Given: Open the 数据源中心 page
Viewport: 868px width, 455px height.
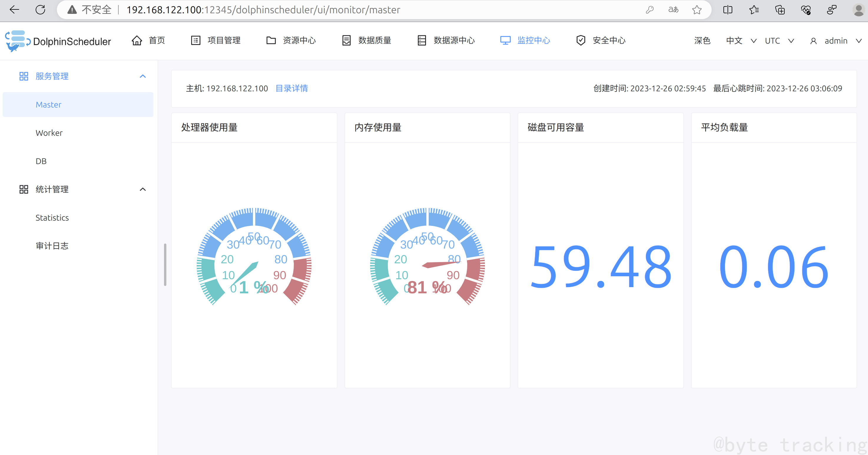Looking at the screenshot, I should tap(454, 40).
